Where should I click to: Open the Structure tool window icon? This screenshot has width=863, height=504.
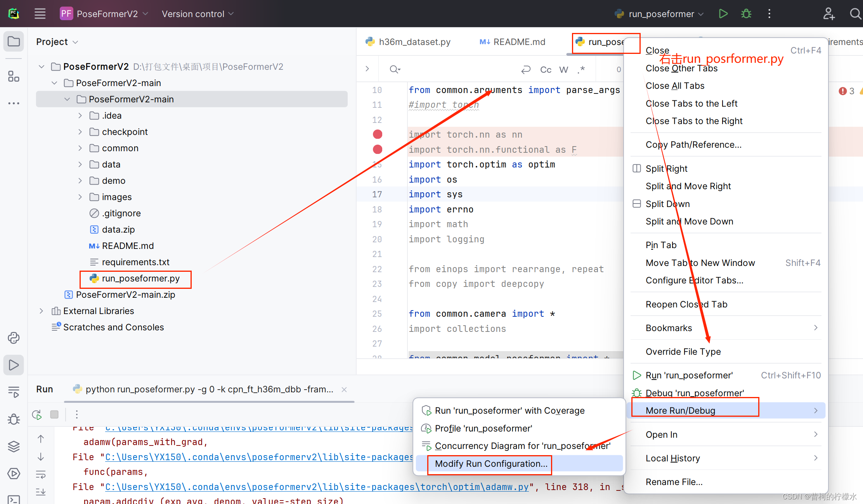point(14,76)
